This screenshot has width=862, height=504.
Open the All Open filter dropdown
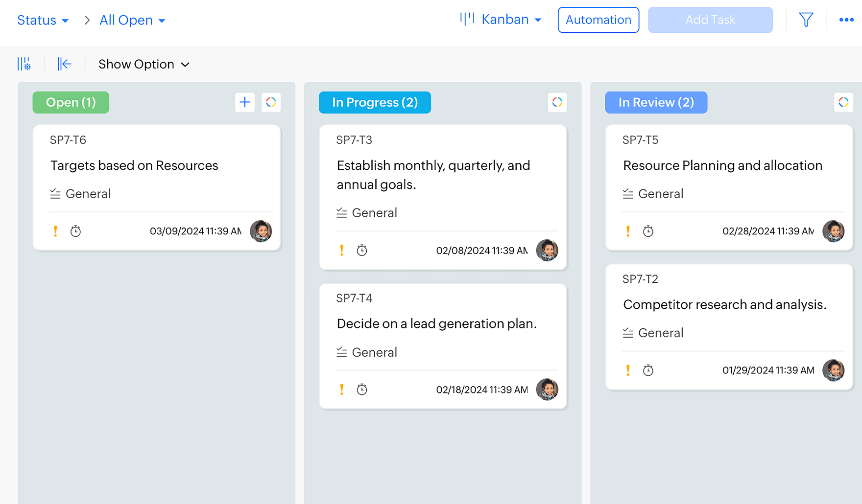click(x=132, y=20)
